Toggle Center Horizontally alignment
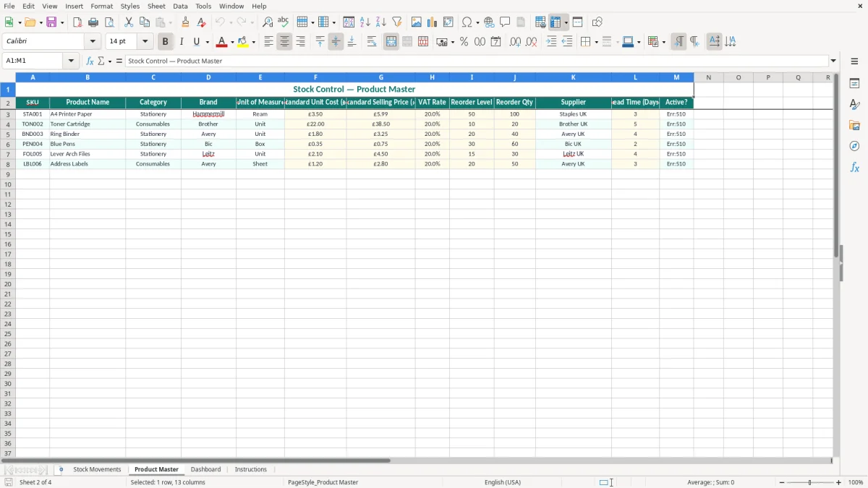Viewport: 868px width, 488px height. tap(284, 42)
